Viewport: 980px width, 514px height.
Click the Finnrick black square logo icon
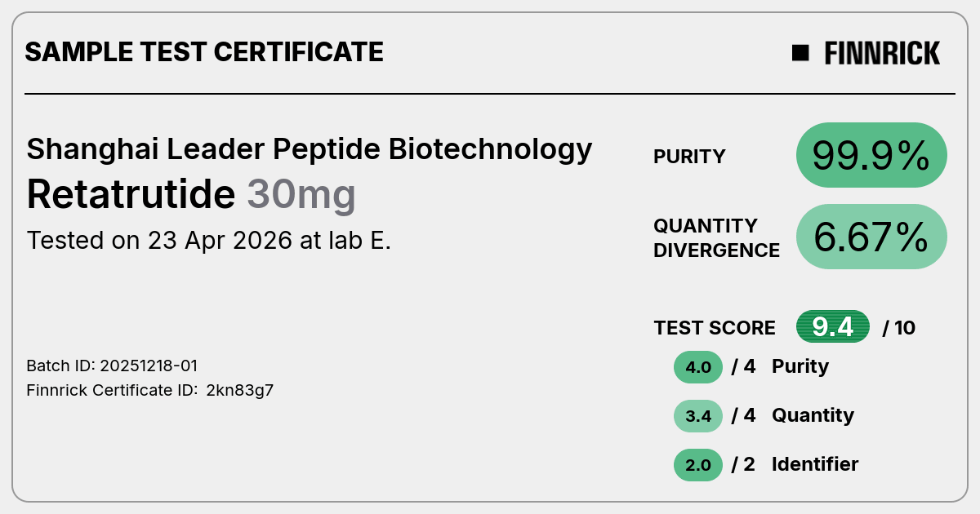[x=800, y=53]
